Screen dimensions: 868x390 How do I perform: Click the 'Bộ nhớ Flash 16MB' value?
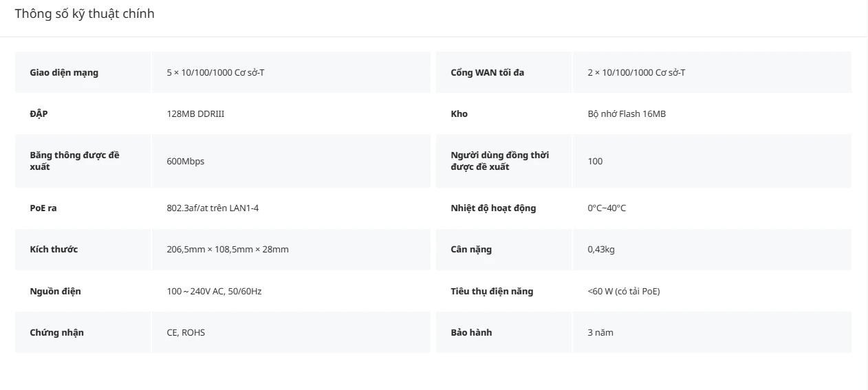[627, 113]
